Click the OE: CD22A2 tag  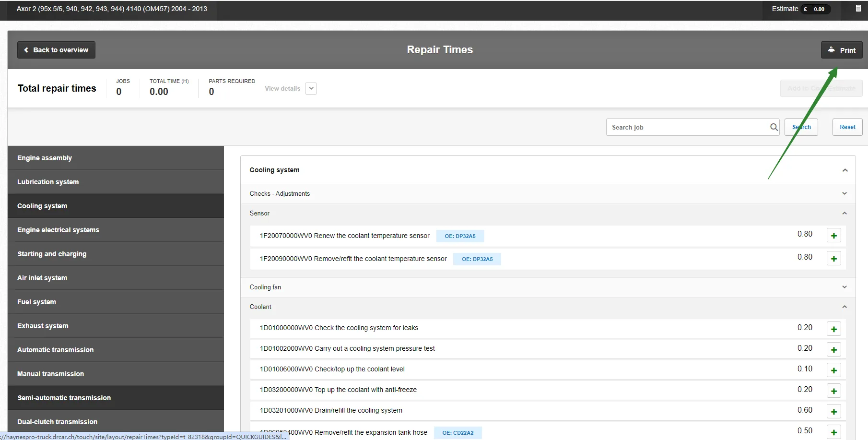tap(458, 433)
